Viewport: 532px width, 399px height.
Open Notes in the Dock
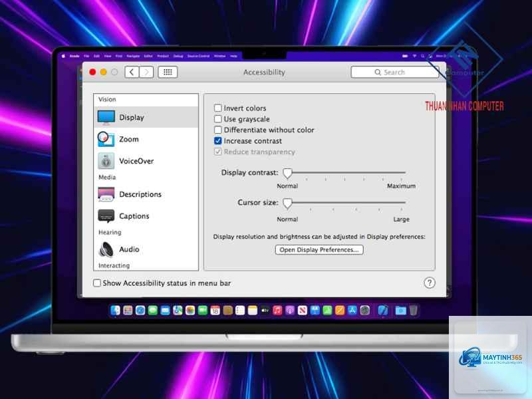[253, 310]
